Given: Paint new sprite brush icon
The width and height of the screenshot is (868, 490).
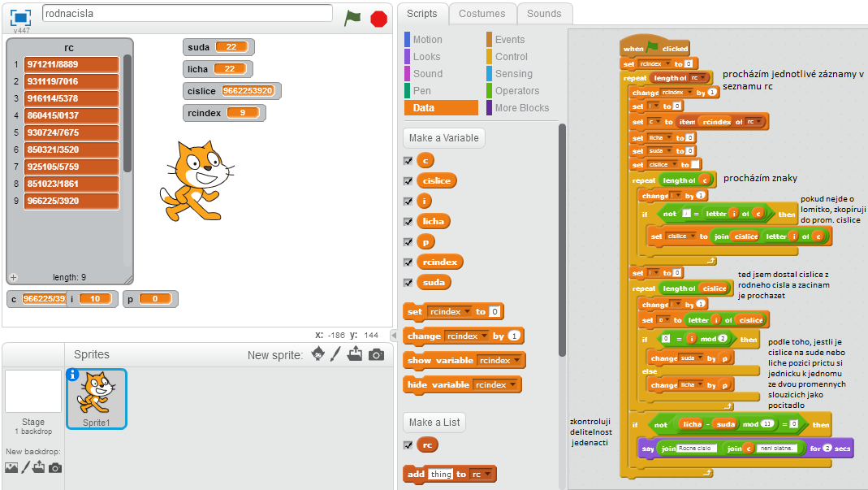Looking at the screenshot, I should pyautogui.click(x=335, y=354).
